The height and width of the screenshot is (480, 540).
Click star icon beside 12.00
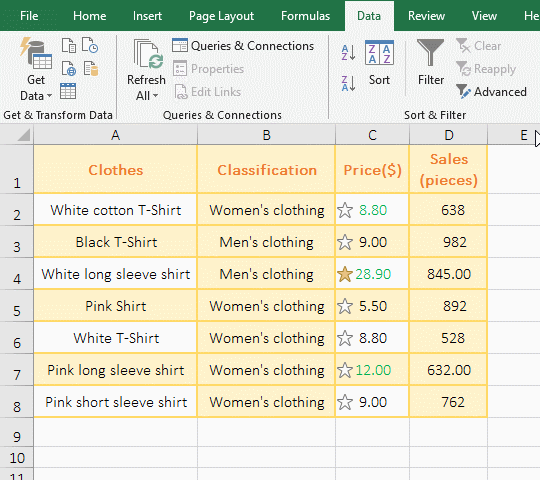click(345, 371)
